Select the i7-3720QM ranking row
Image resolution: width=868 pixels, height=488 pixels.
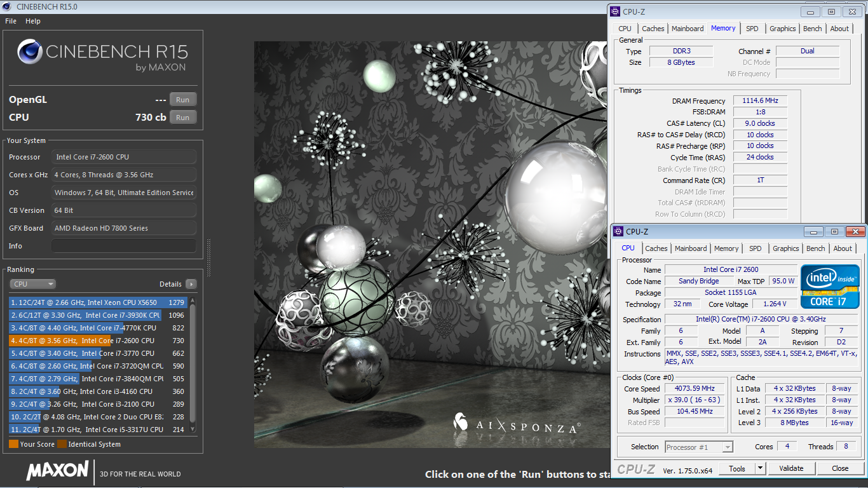(x=98, y=366)
